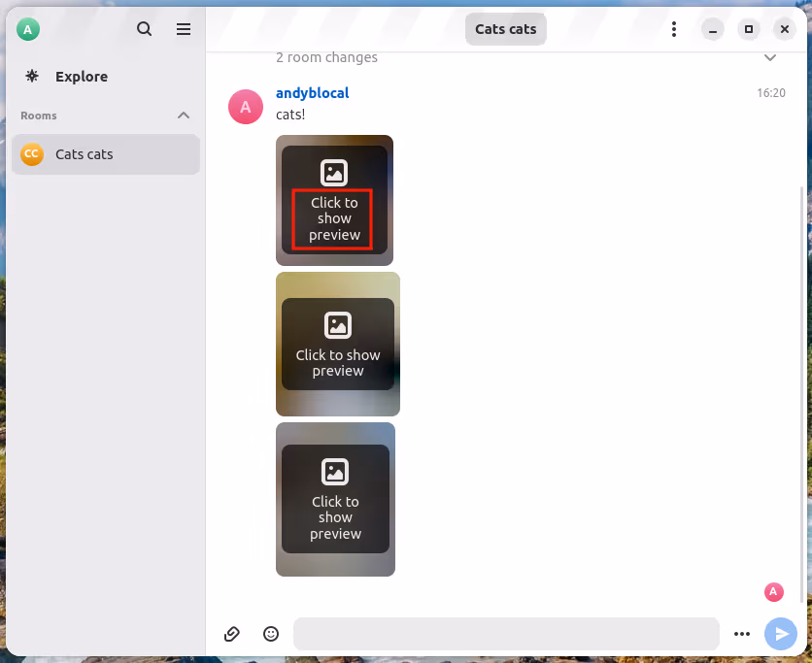The height and width of the screenshot is (663, 812).
Task: Open room options vertical dots menu
Action: [674, 29]
